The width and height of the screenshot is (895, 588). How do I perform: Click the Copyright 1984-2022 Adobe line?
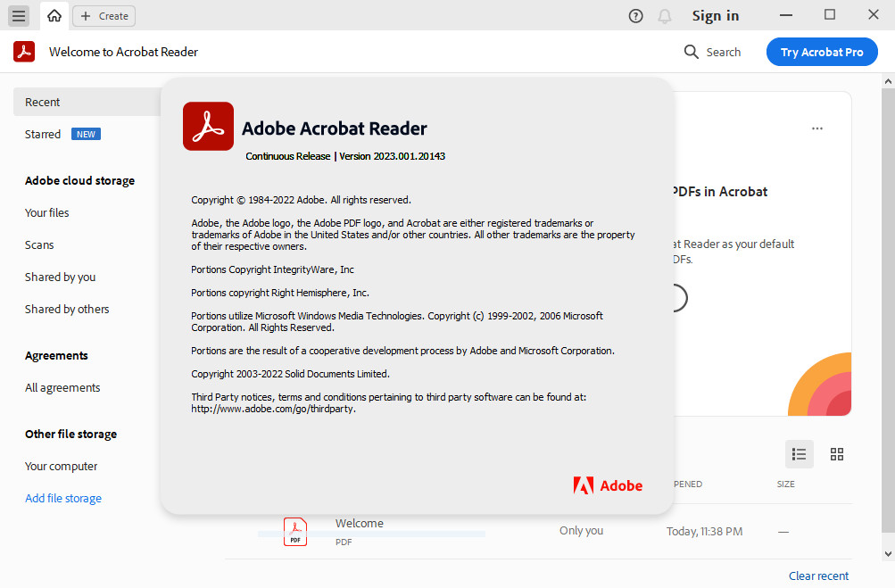[301, 200]
